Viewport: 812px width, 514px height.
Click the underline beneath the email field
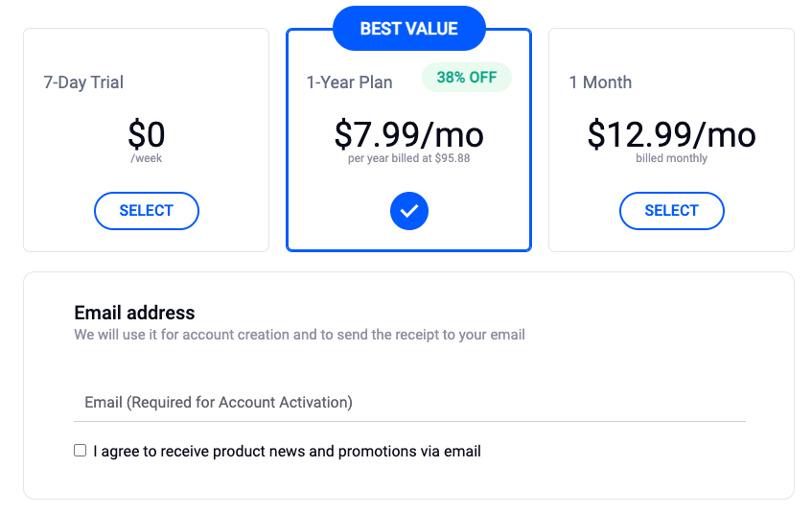[409, 421]
